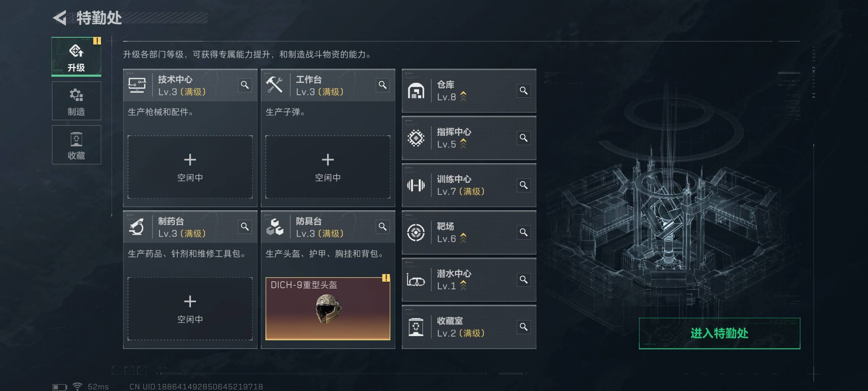Click 进入特勤处 button

click(719, 333)
